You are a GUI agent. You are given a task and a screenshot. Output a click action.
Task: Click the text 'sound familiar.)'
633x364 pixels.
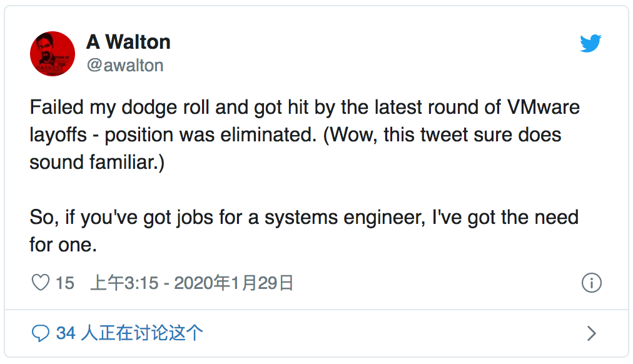(97, 162)
